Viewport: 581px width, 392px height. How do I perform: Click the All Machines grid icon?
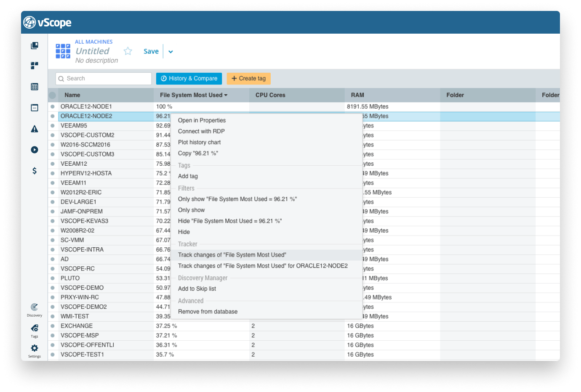coord(63,51)
